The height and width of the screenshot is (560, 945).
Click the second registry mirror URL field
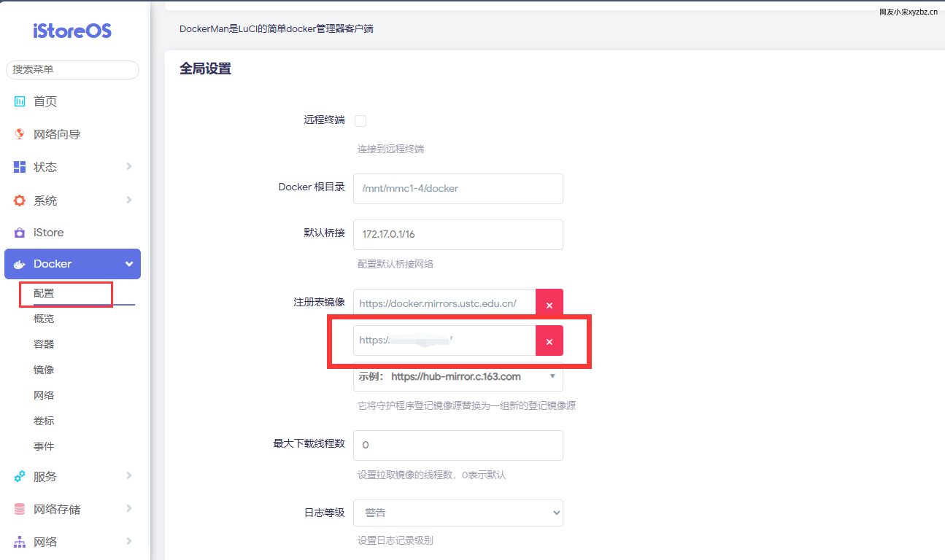click(x=444, y=341)
